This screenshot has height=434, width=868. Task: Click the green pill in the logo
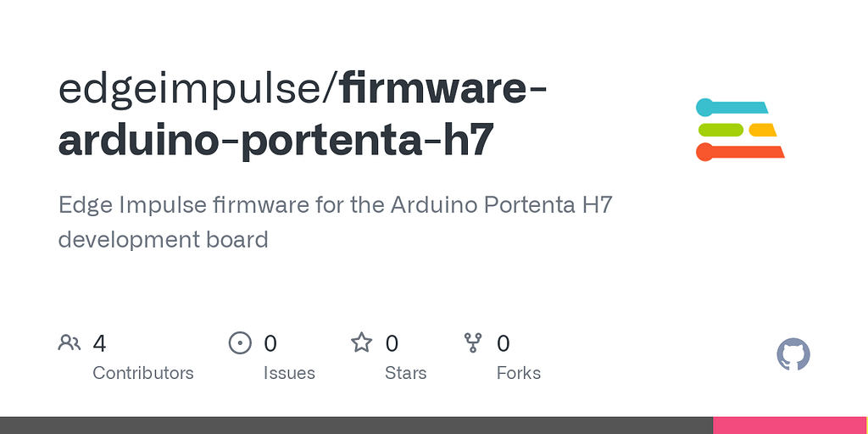tap(721, 130)
